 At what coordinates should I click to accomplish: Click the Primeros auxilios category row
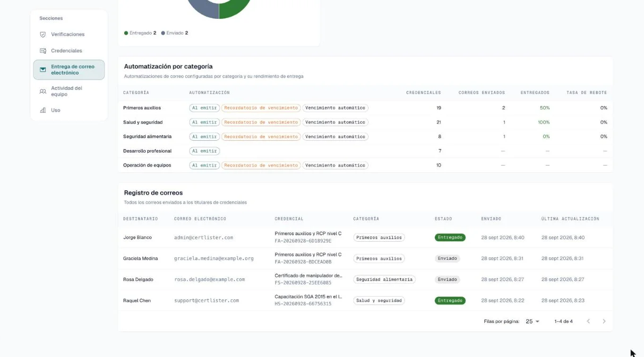pyautogui.click(x=365, y=108)
